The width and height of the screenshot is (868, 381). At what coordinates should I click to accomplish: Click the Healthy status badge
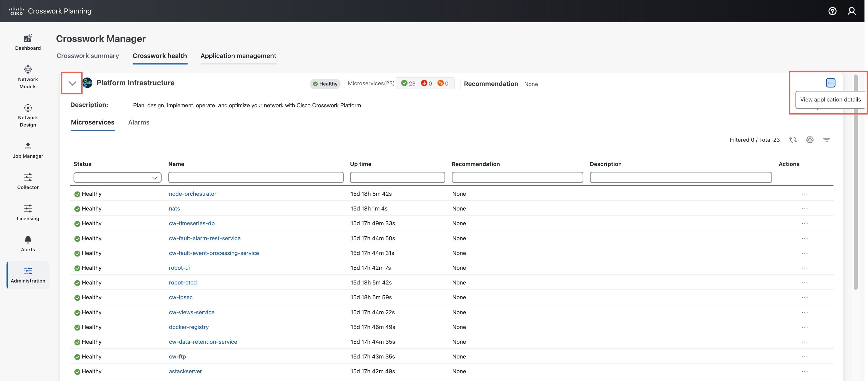[325, 84]
